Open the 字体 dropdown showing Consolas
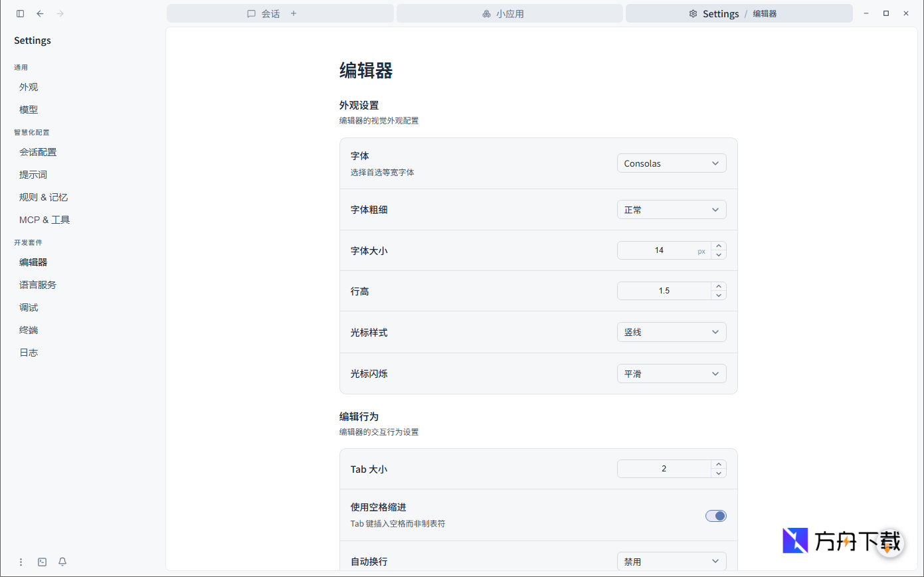Screen dimensions: 924x577 click(672, 163)
